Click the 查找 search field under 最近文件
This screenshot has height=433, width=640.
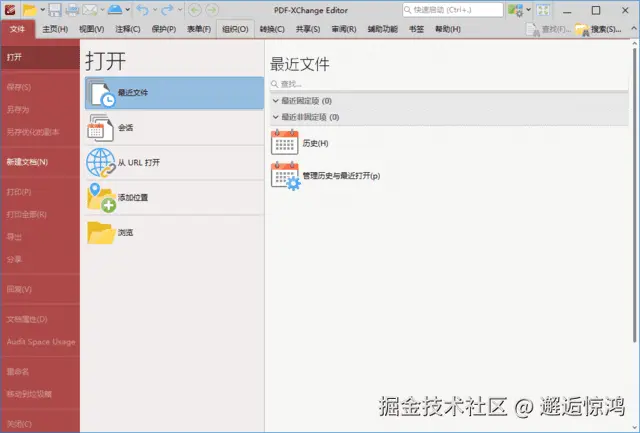[x=449, y=84]
